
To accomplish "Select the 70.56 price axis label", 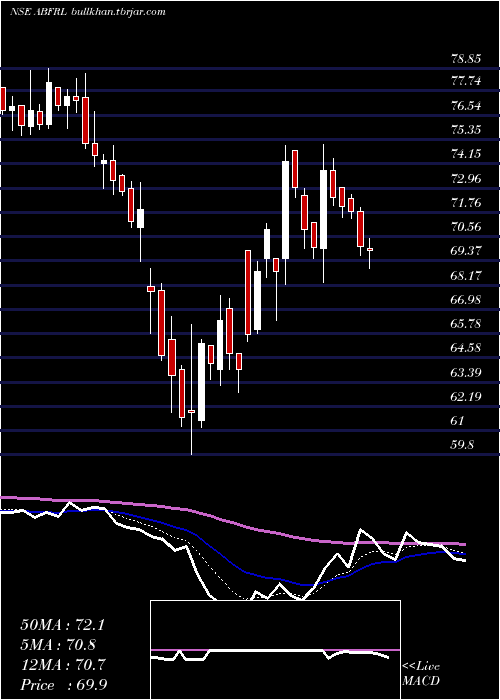I will [x=466, y=227].
